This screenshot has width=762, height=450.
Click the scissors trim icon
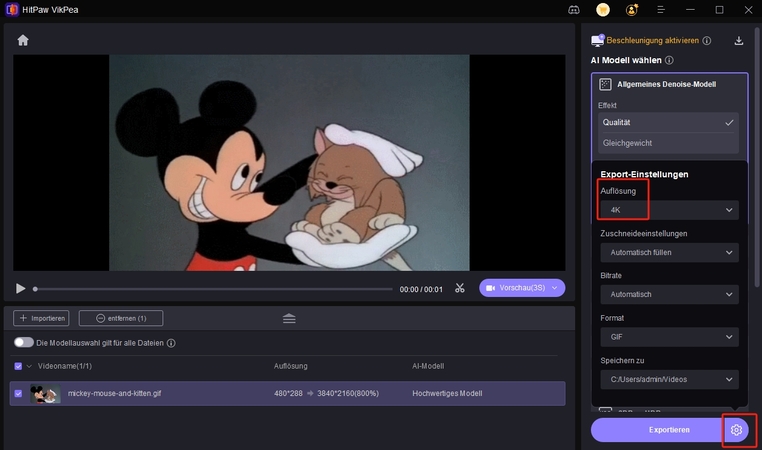459,288
